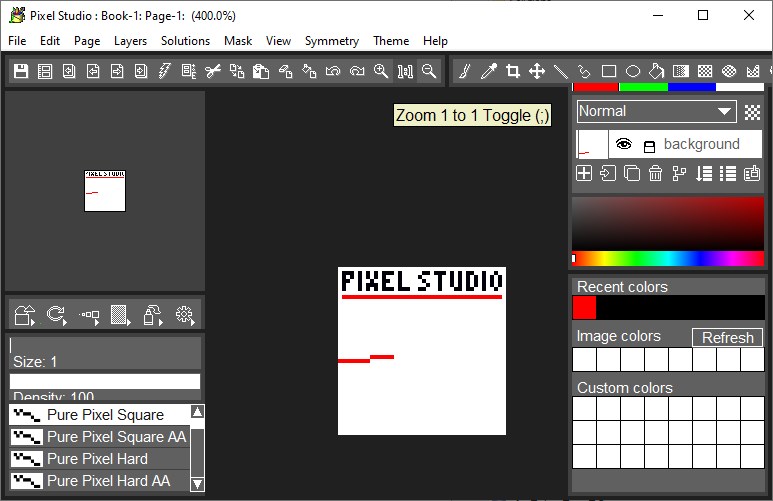The image size is (773, 501).
Task: Select the Pure Pixel Hard AA brush
Action: point(99,480)
